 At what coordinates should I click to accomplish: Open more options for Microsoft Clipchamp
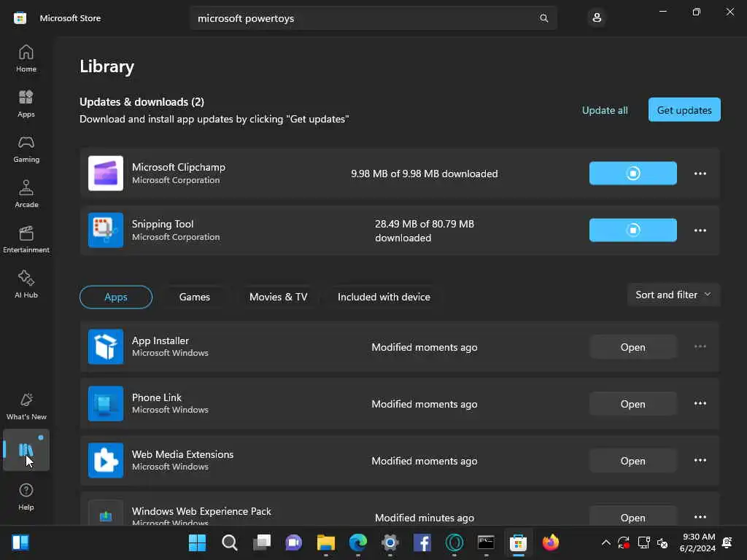pyautogui.click(x=700, y=174)
